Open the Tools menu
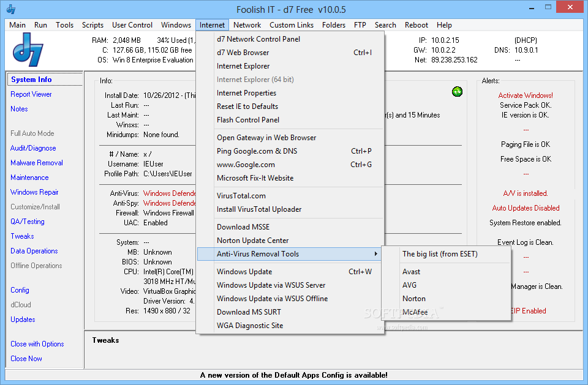 click(64, 24)
